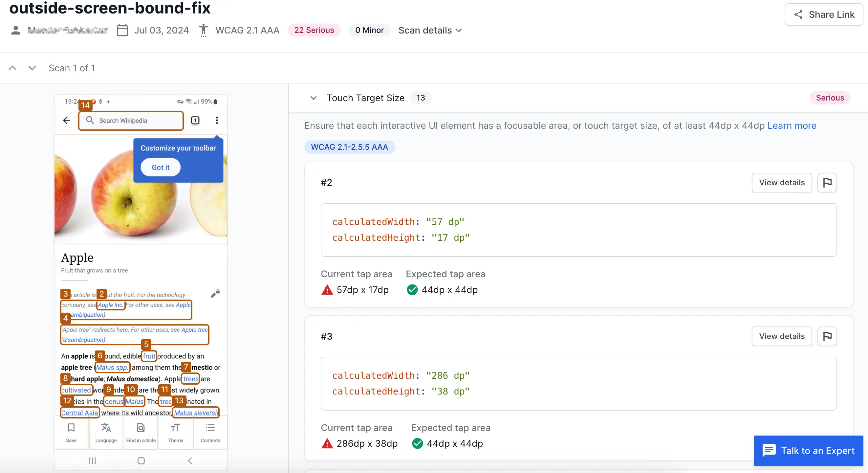Open Talk to an Expert chat
Screen dimensions: 868x473
coord(808,450)
